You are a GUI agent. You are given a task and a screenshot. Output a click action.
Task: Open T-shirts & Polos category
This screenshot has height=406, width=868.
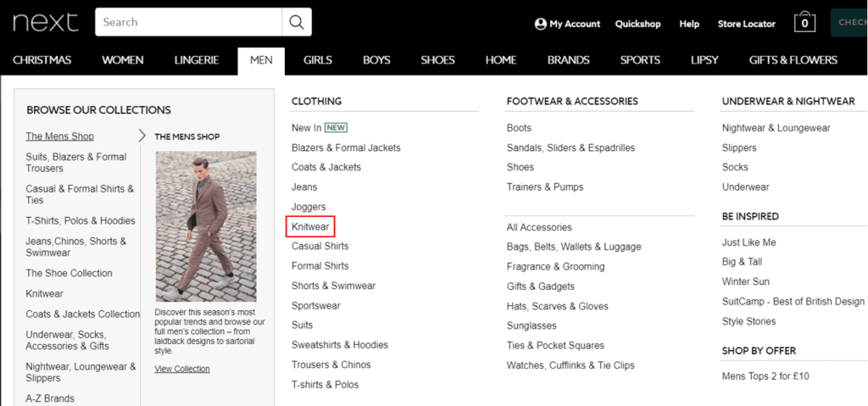[x=325, y=385]
